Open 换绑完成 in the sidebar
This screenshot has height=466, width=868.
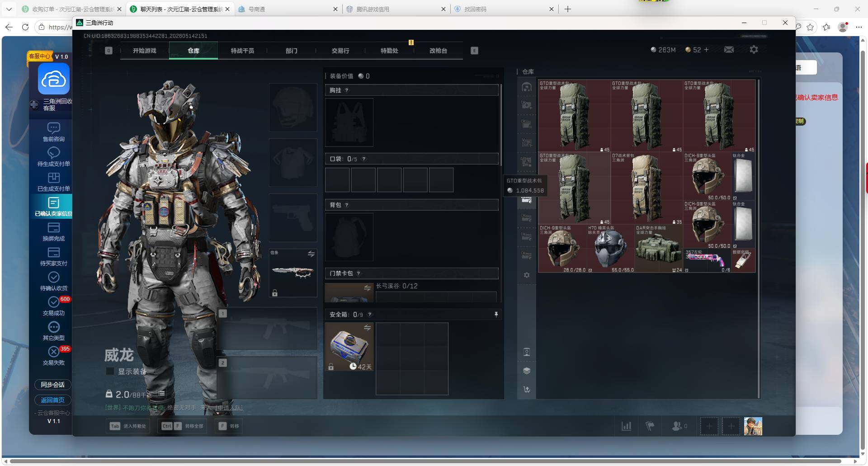pyautogui.click(x=53, y=231)
